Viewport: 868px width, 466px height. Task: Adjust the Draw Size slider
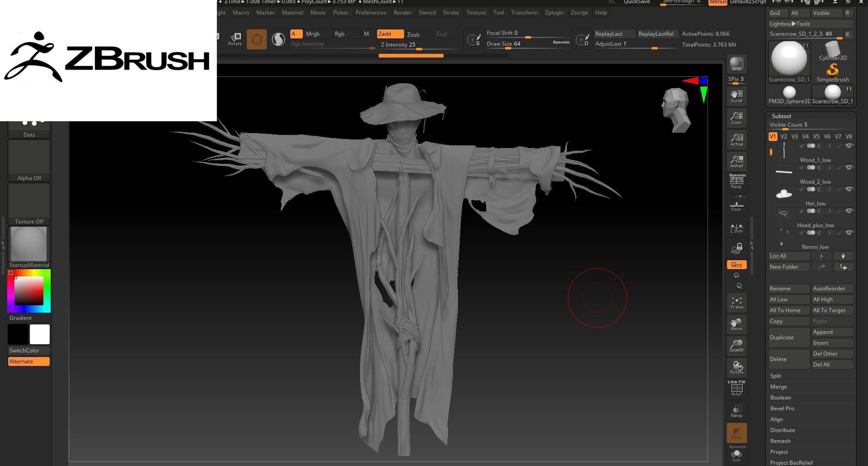tap(528, 44)
